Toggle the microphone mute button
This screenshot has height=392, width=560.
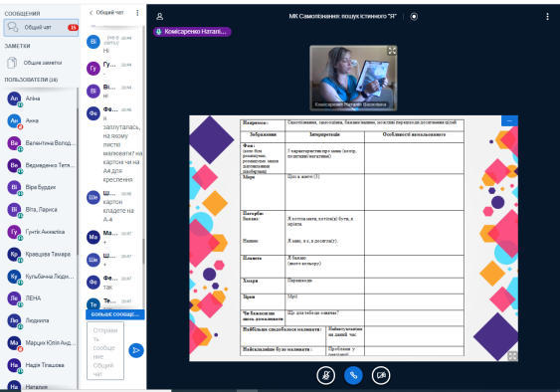pyautogui.click(x=325, y=375)
